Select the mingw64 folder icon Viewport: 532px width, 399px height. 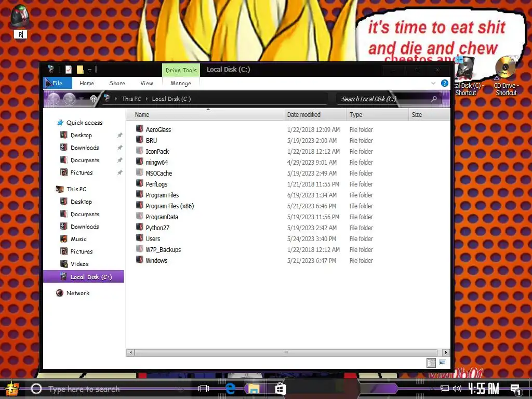click(x=139, y=162)
